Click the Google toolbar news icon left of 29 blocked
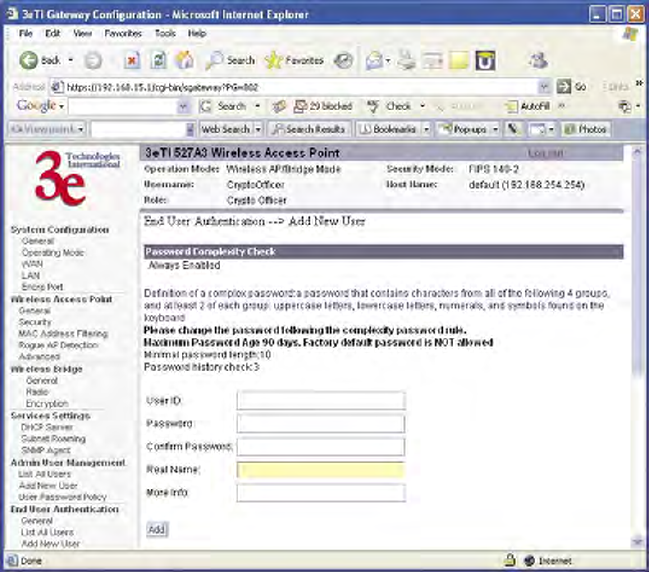This screenshot has height=572, width=649. [279, 107]
